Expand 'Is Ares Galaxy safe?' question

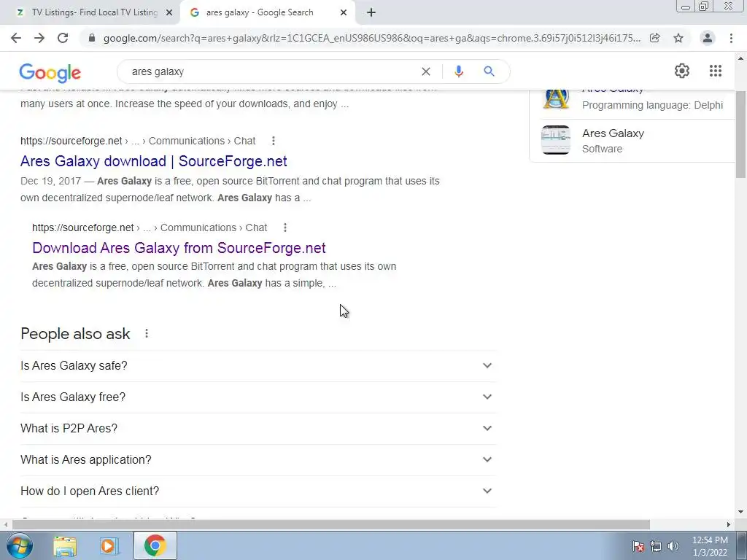tap(258, 366)
